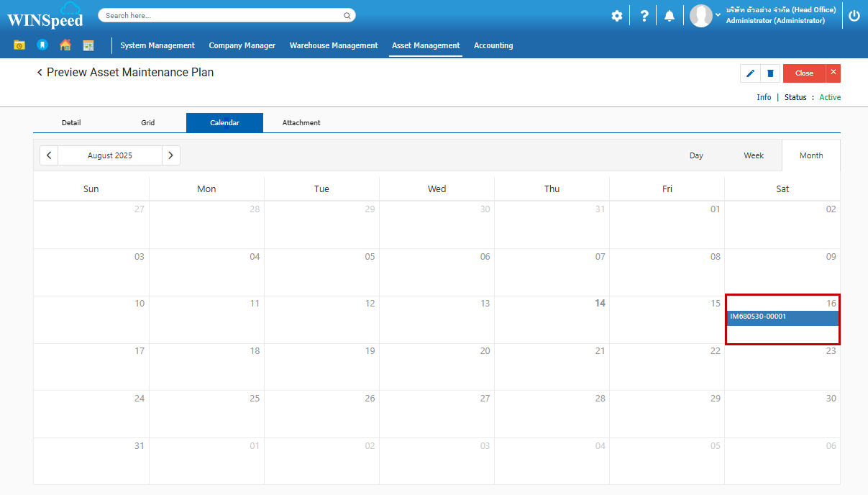This screenshot has height=495, width=868.
Task: Click the power logout icon
Action: 854,16
